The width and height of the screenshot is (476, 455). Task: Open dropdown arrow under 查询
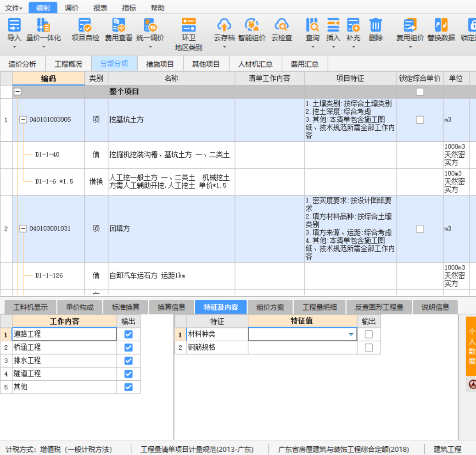(x=313, y=47)
